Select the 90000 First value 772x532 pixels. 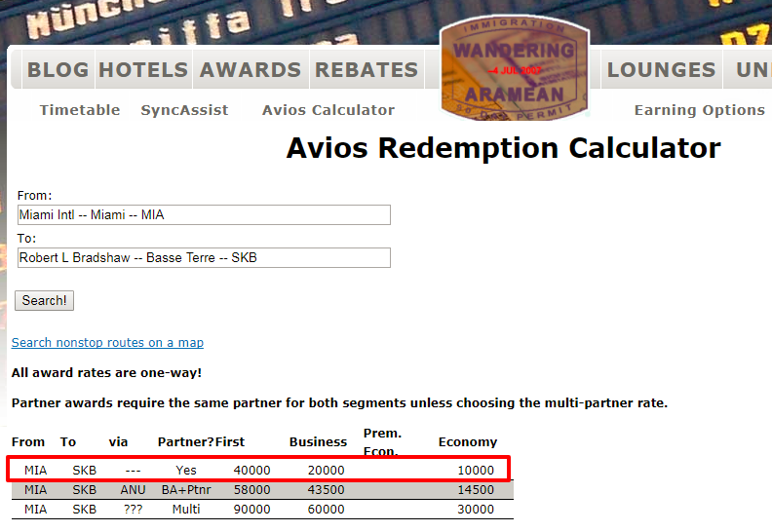(251, 510)
